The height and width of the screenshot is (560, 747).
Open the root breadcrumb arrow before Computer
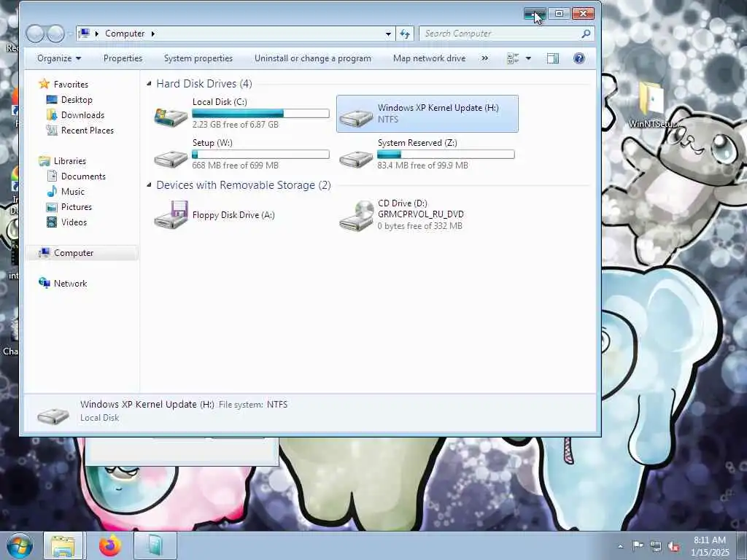click(97, 34)
